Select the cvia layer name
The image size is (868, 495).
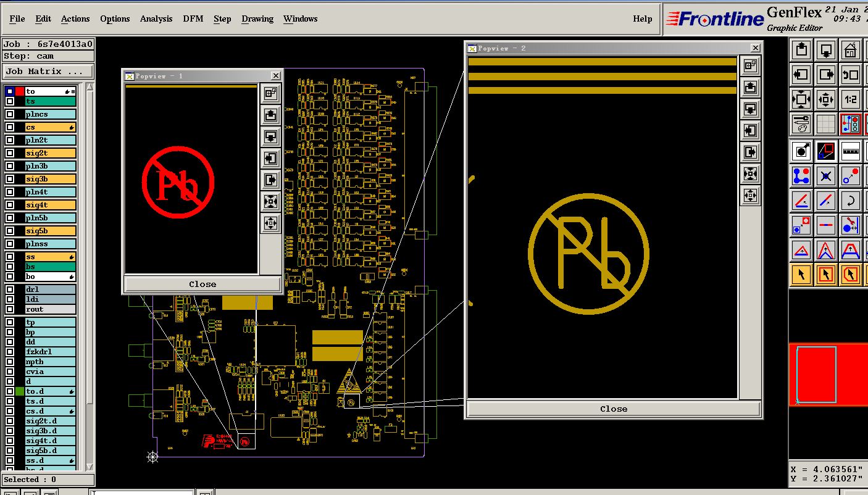(51, 372)
